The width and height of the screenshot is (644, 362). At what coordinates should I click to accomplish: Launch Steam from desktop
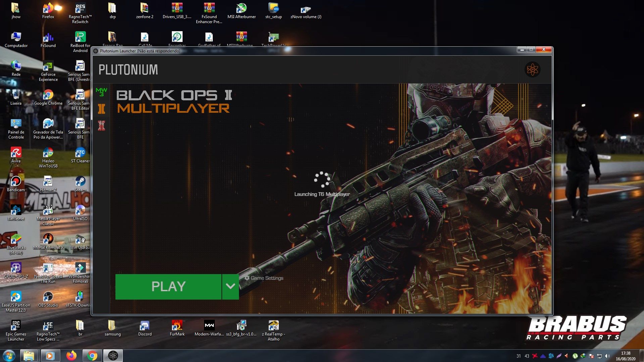coord(80,184)
